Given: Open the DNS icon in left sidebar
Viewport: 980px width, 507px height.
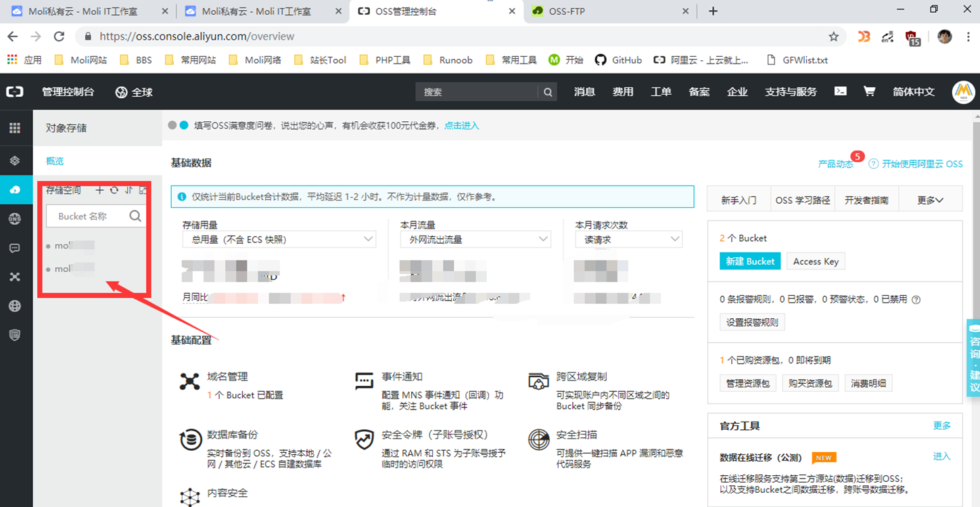Looking at the screenshot, I should tap(15, 219).
